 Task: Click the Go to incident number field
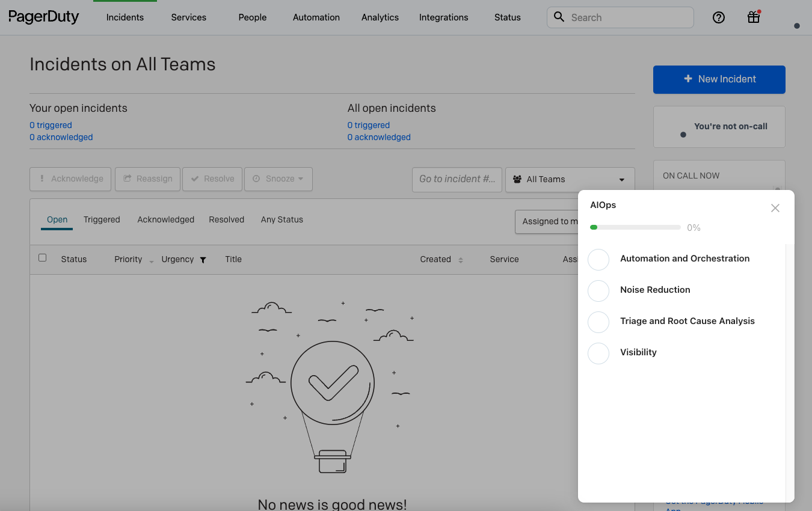pyautogui.click(x=457, y=179)
